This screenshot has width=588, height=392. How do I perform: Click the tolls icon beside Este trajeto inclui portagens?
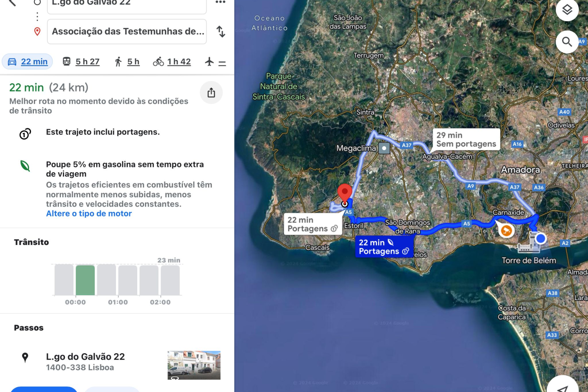point(25,134)
